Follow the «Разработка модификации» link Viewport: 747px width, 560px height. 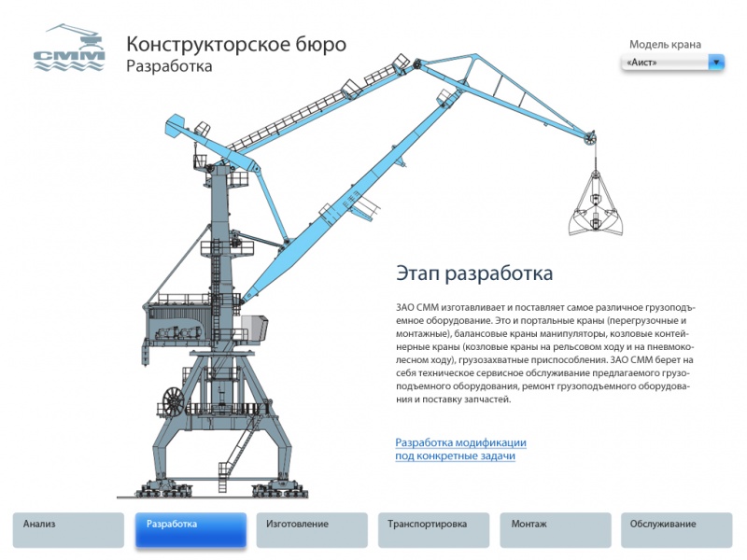coord(461,441)
